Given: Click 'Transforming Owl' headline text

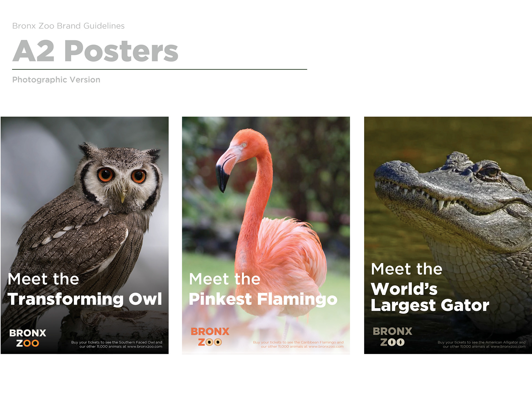Looking at the screenshot, I should tap(85, 299).
